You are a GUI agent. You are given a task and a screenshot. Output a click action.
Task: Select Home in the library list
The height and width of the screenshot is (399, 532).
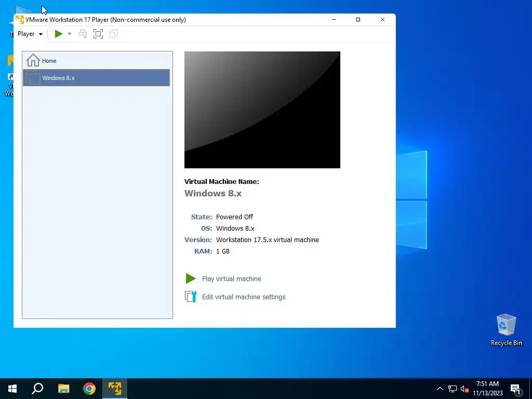[96, 61]
